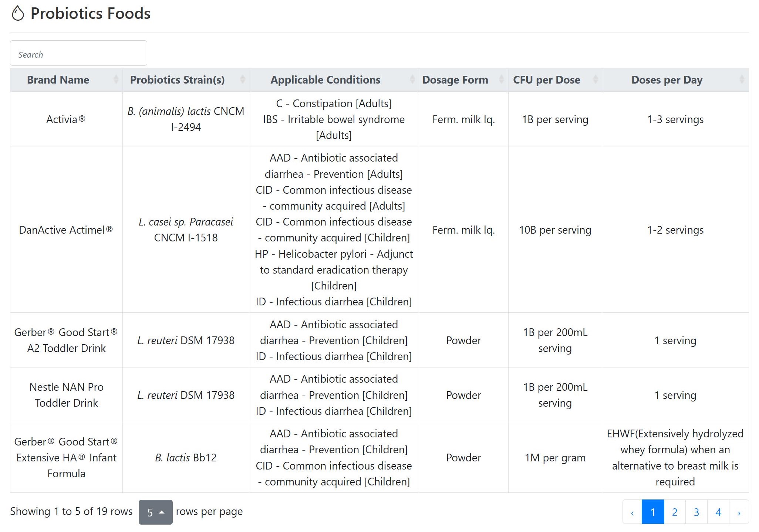
Task: Click the previous page chevron
Action: [x=633, y=511]
